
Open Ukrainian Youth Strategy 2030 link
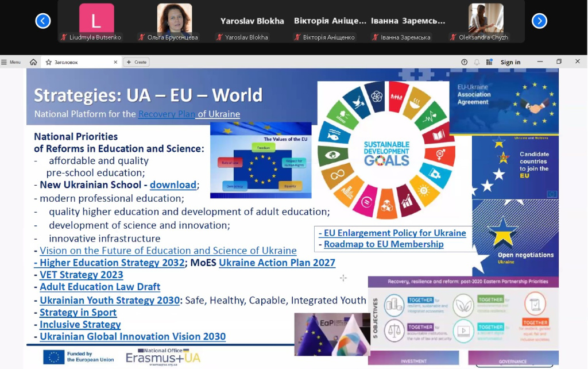click(110, 300)
